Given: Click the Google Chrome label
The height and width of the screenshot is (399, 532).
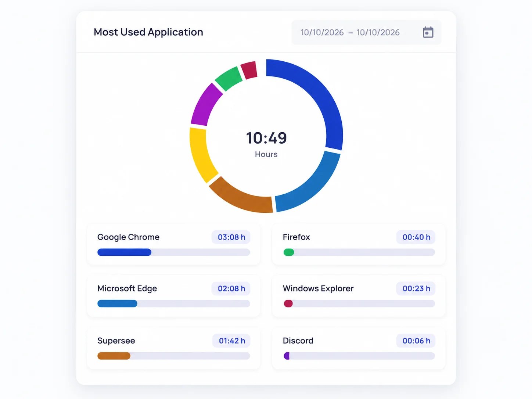Looking at the screenshot, I should click(128, 237).
